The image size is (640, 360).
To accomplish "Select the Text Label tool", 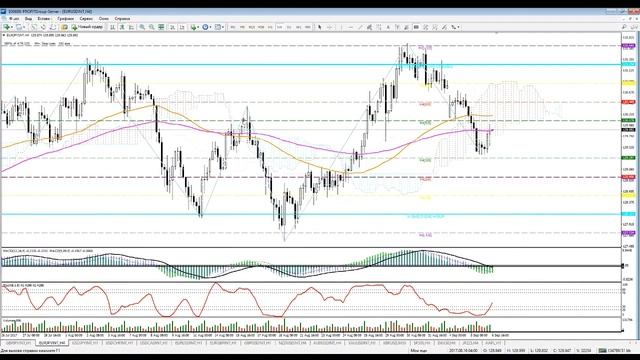I will (398, 27).
